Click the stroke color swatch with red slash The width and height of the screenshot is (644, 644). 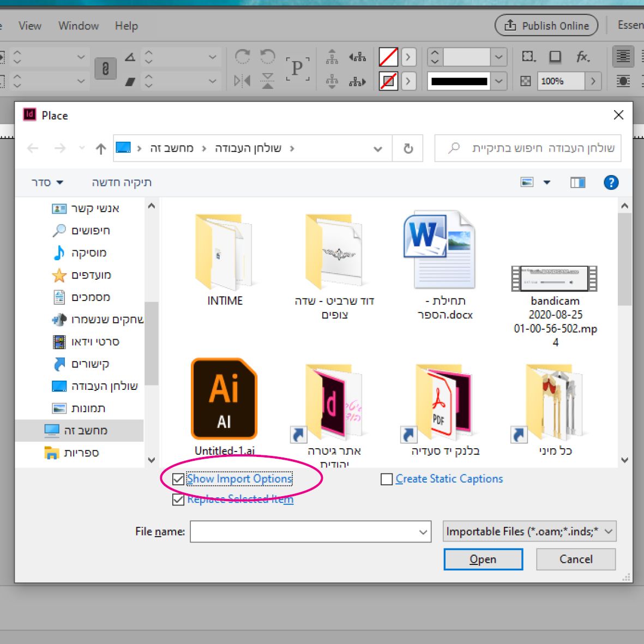pos(388,81)
